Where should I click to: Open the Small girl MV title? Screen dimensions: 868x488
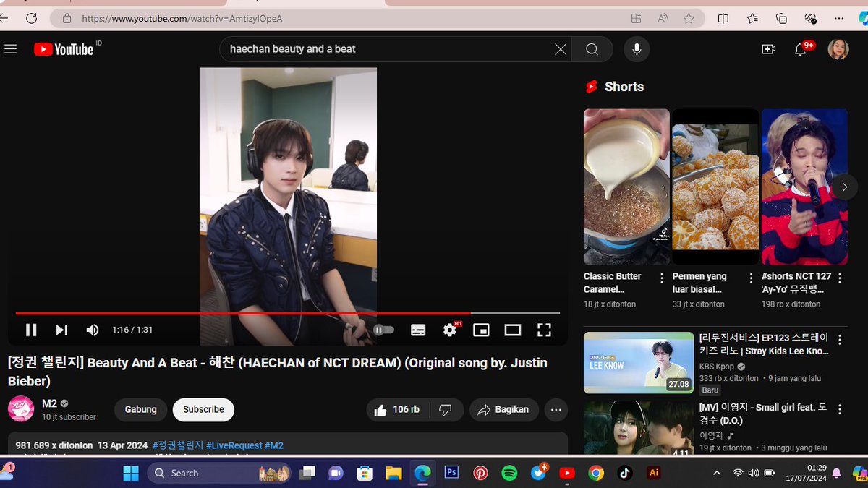point(763,414)
